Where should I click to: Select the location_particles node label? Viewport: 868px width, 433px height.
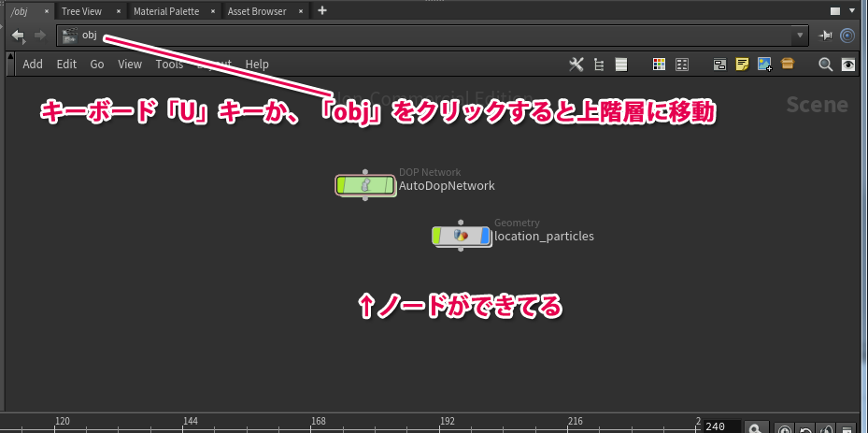(544, 237)
